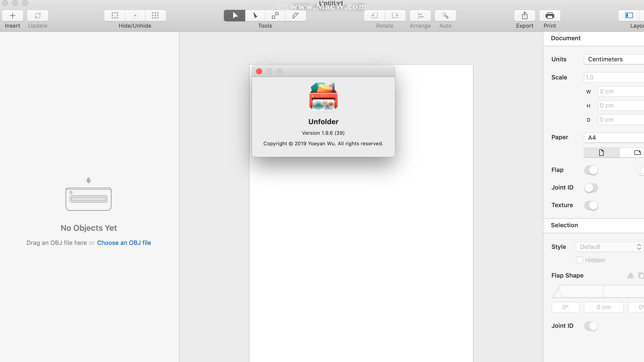Click the Update button

tap(37, 16)
